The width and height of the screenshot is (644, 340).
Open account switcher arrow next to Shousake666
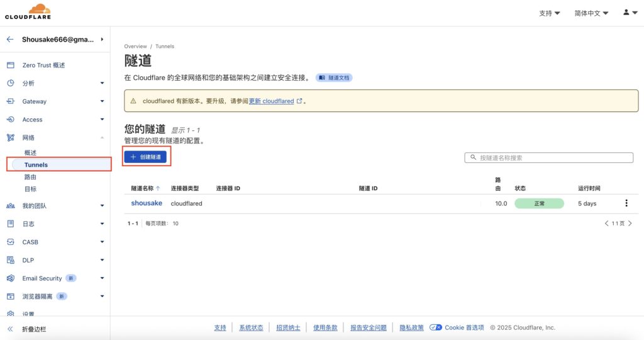pos(102,40)
